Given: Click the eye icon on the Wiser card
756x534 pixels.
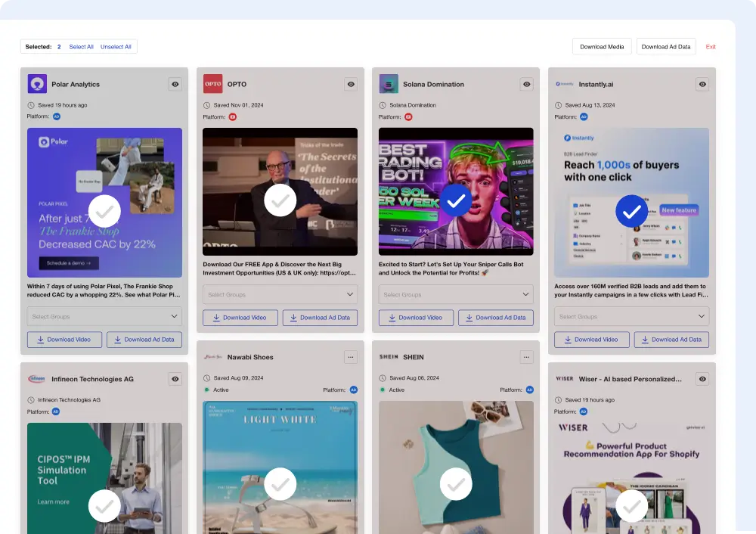Looking at the screenshot, I should pos(702,379).
